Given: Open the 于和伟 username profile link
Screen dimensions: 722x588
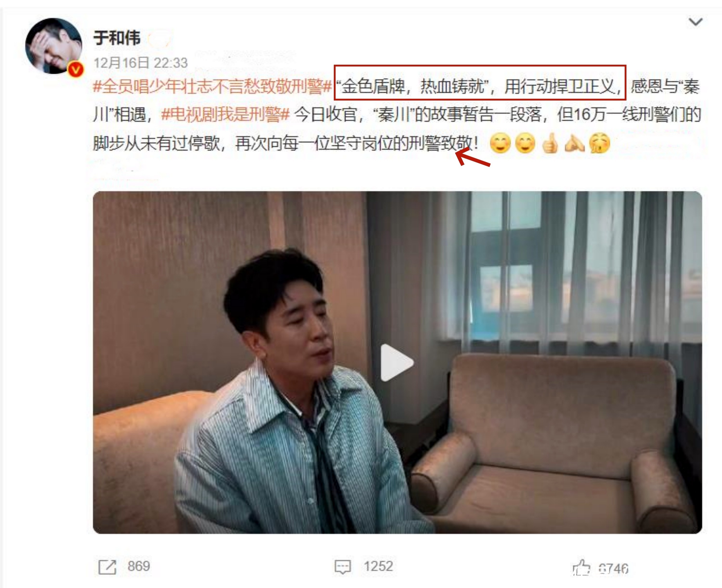Looking at the screenshot, I should 117,38.
